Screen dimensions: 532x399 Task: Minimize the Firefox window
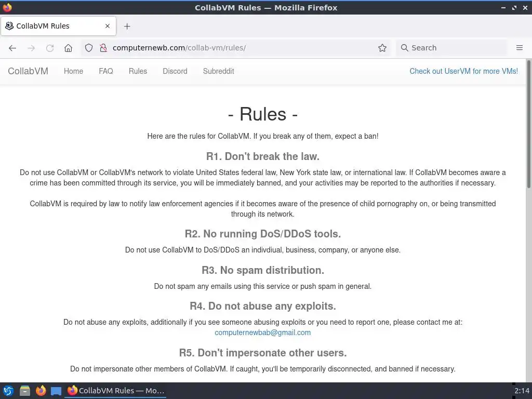coord(503,7)
